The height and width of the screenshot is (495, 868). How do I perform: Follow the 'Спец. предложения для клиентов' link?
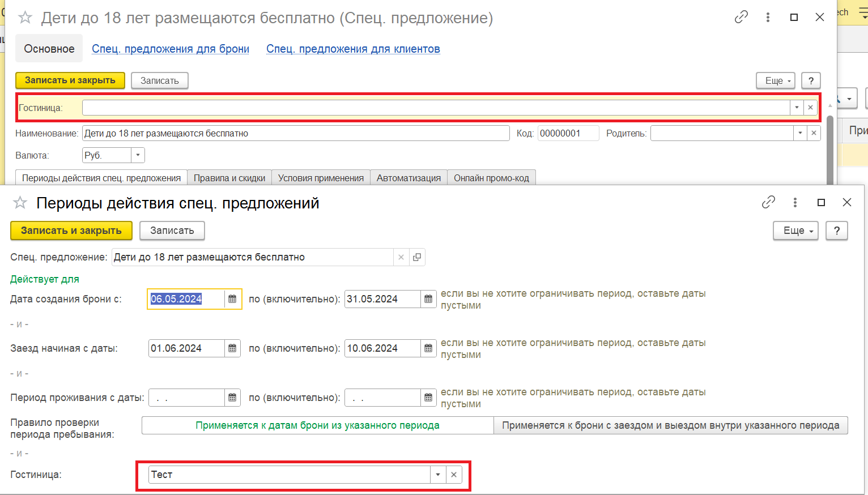pyautogui.click(x=353, y=49)
